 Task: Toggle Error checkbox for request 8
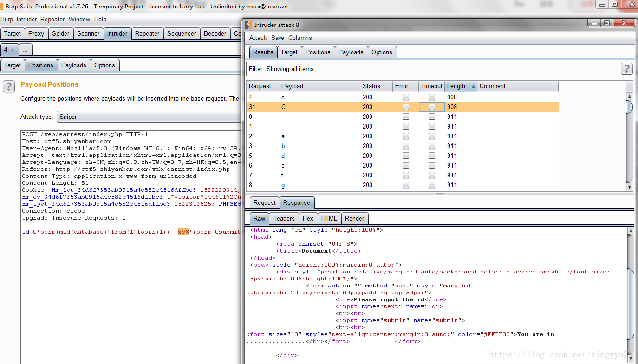click(x=406, y=185)
